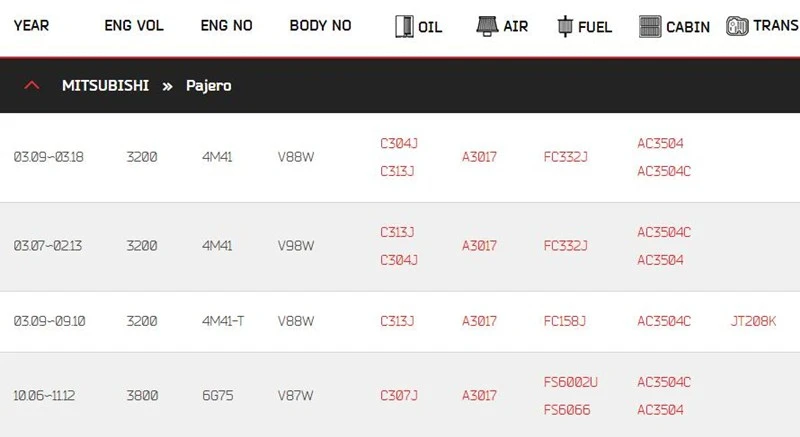The height and width of the screenshot is (437, 800).
Task: Open cabin filter AC3504C in 4M41-T row
Action: coord(664,321)
